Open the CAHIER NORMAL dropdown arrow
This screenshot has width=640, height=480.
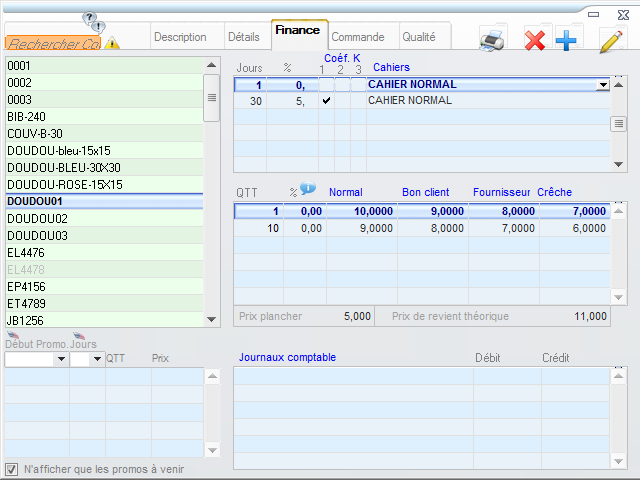pos(602,85)
